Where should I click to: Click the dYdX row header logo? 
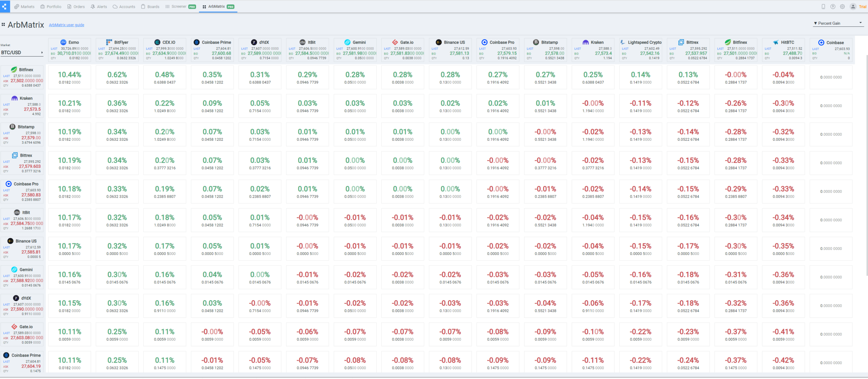pyautogui.click(x=16, y=298)
